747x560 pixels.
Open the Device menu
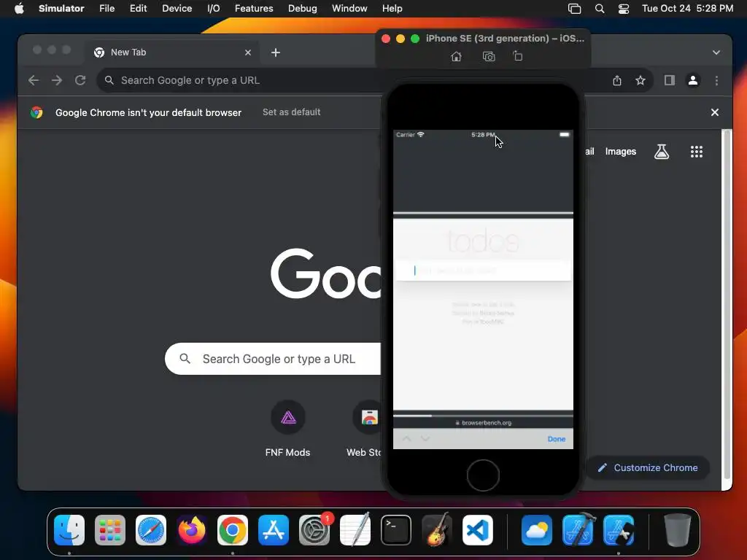click(177, 9)
